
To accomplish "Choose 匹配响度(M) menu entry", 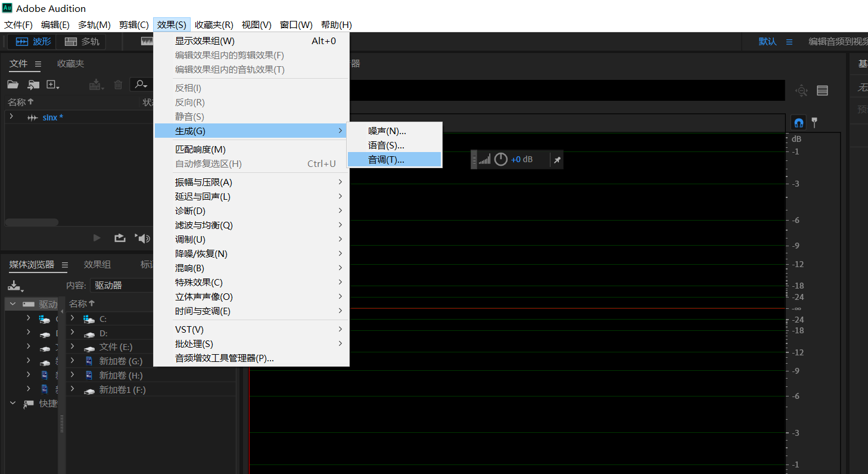I will 251,150.
